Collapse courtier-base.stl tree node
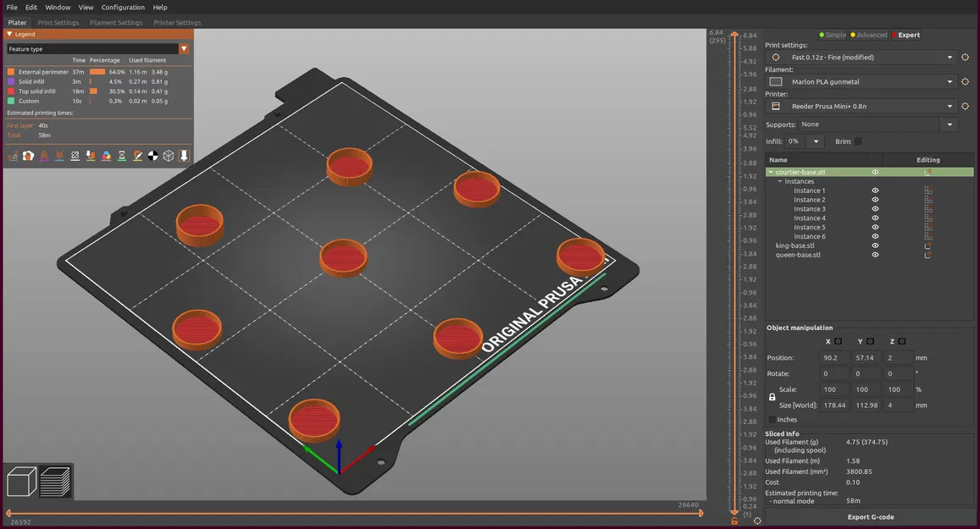980x529 pixels. pos(771,172)
